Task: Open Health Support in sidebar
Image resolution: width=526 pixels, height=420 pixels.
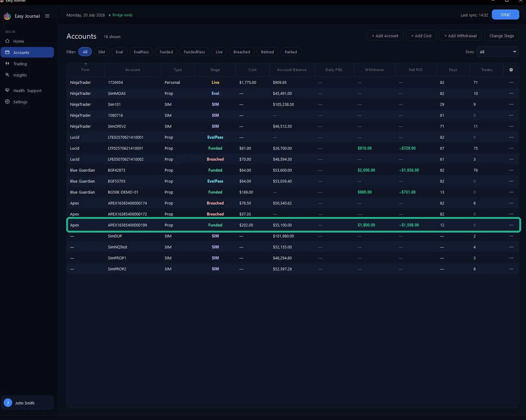Action: pos(27,91)
